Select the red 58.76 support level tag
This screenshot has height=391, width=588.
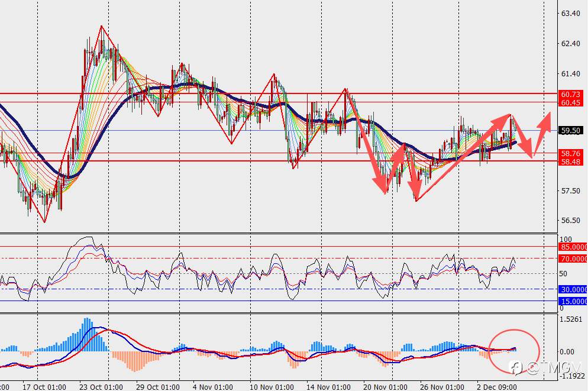coord(570,153)
